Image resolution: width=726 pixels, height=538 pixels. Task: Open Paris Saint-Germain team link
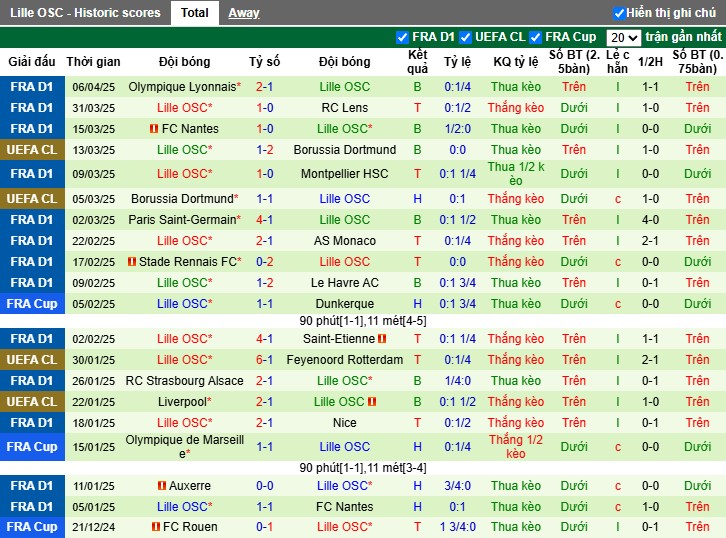[x=182, y=219]
